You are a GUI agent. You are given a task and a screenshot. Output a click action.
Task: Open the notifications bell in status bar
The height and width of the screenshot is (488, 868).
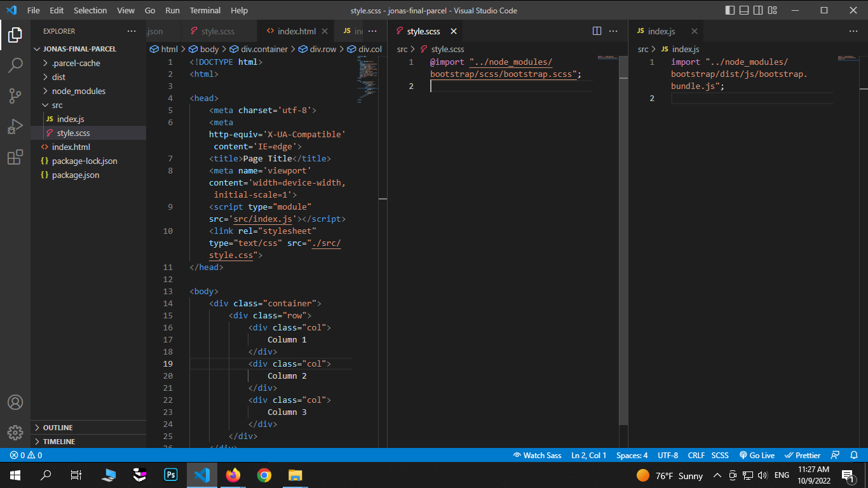coord(853,455)
